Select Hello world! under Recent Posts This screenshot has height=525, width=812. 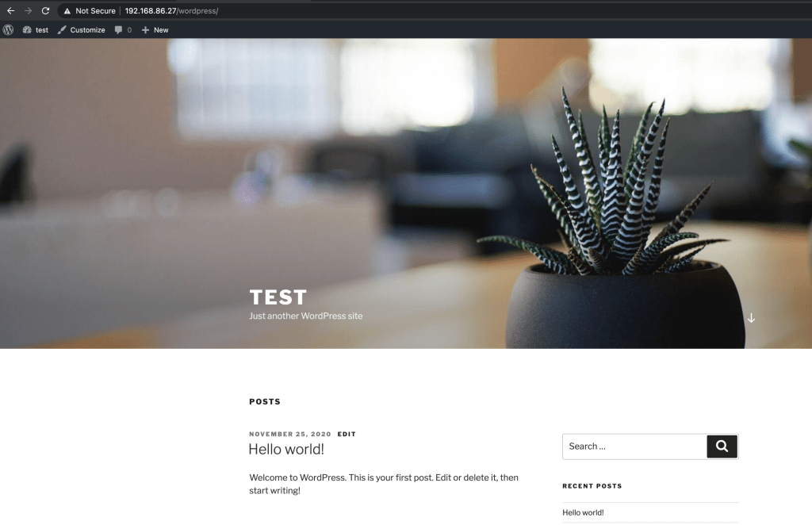click(x=583, y=513)
